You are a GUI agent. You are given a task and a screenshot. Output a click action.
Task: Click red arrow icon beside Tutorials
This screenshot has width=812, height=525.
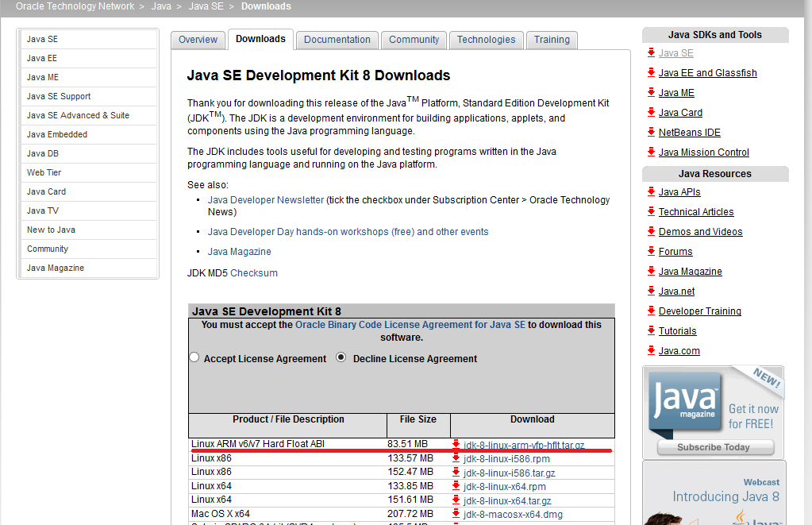pos(652,330)
